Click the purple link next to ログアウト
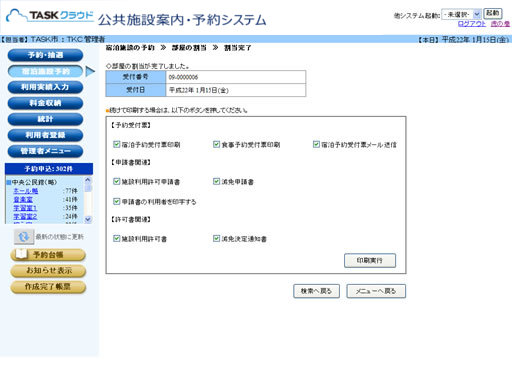Screen dimensions: 512x384 pos(500,24)
